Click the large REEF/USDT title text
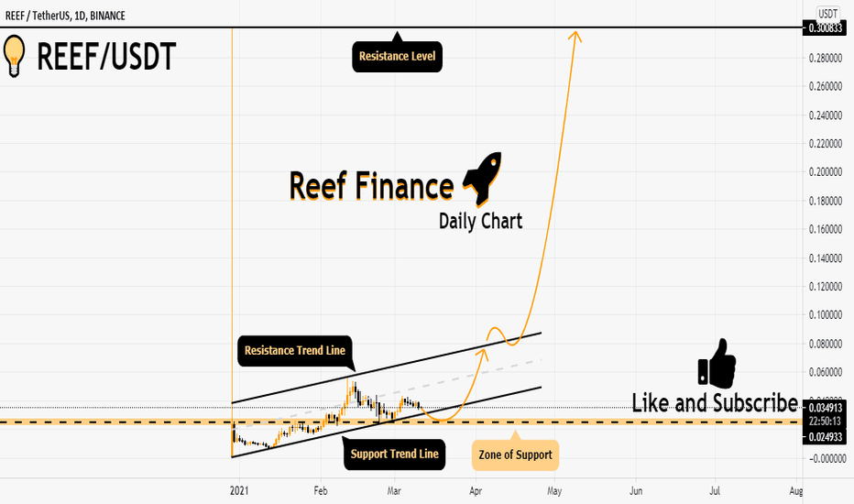Screen dimensions: 854x504 point(106,56)
